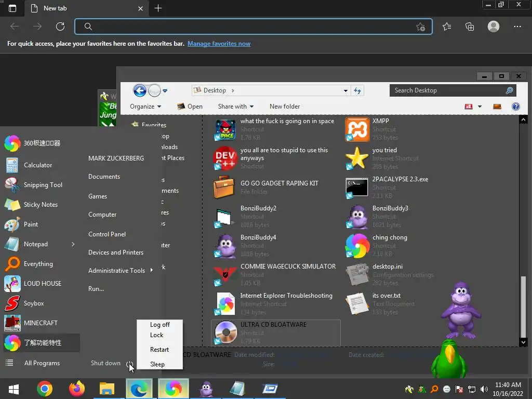532x399 pixels.
Task: Click the volume icon in system tray
Action: [x=484, y=389]
